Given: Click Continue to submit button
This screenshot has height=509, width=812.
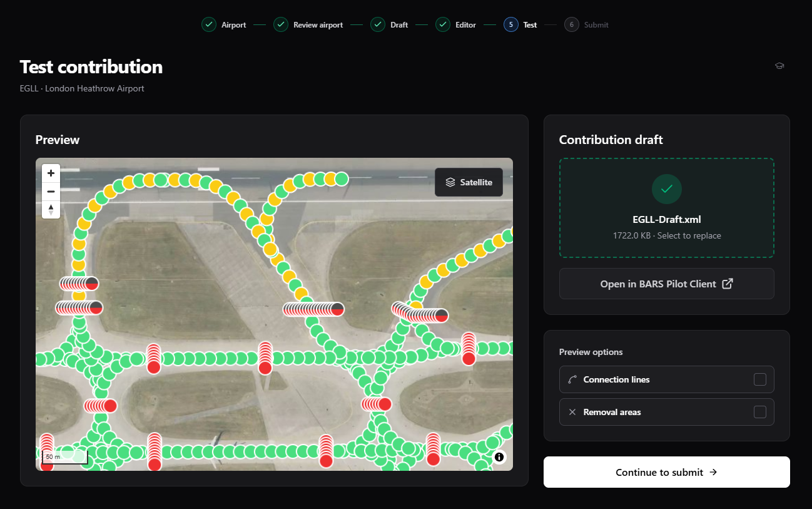Looking at the screenshot, I should click(x=667, y=472).
